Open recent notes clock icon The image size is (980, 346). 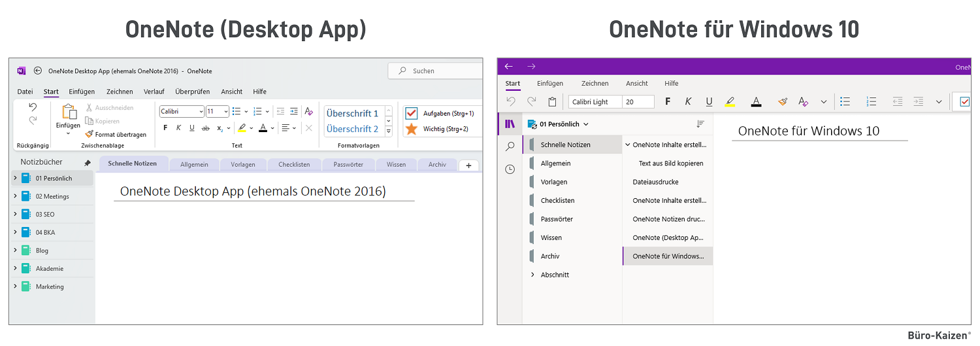(510, 169)
